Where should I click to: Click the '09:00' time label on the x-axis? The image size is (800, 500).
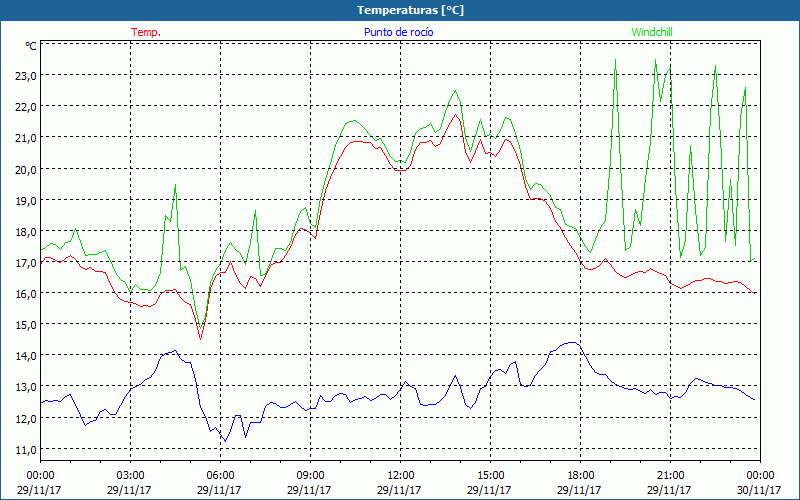click(310, 476)
